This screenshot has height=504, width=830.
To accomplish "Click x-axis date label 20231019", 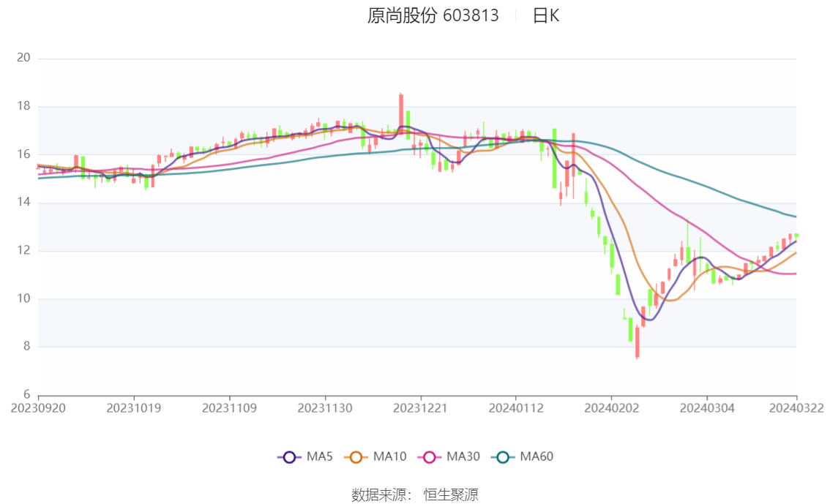I will pyautogui.click(x=134, y=408).
